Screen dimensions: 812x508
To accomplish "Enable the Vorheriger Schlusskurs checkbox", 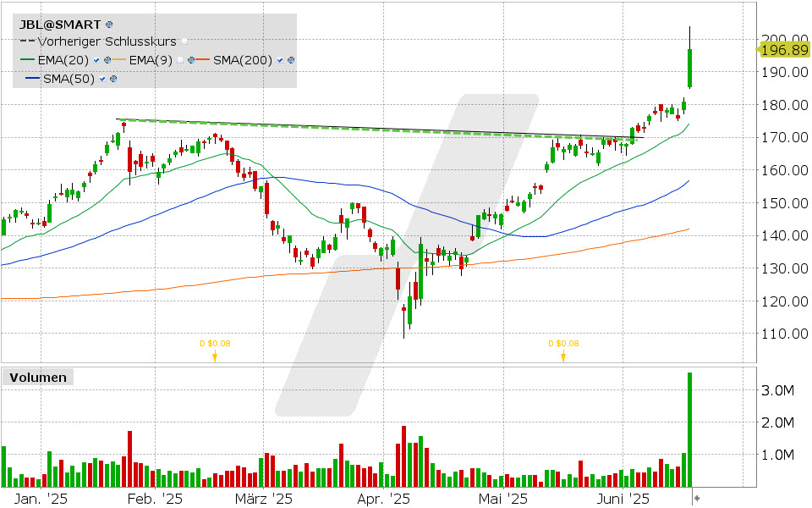I will [184, 41].
